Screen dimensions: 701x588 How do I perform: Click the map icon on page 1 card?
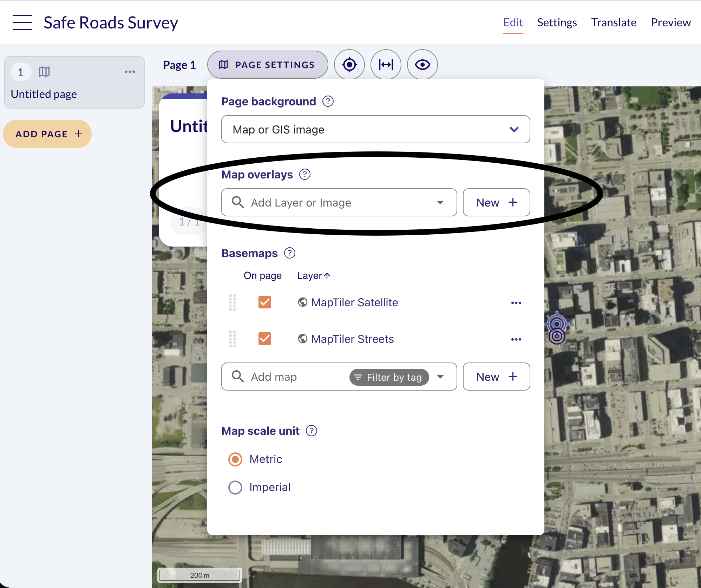tap(44, 72)
